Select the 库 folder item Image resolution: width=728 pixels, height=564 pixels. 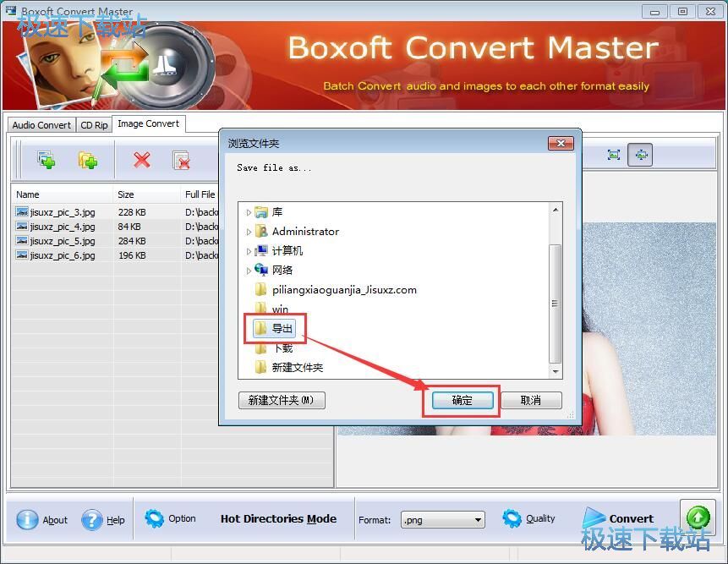coord(277,212)
